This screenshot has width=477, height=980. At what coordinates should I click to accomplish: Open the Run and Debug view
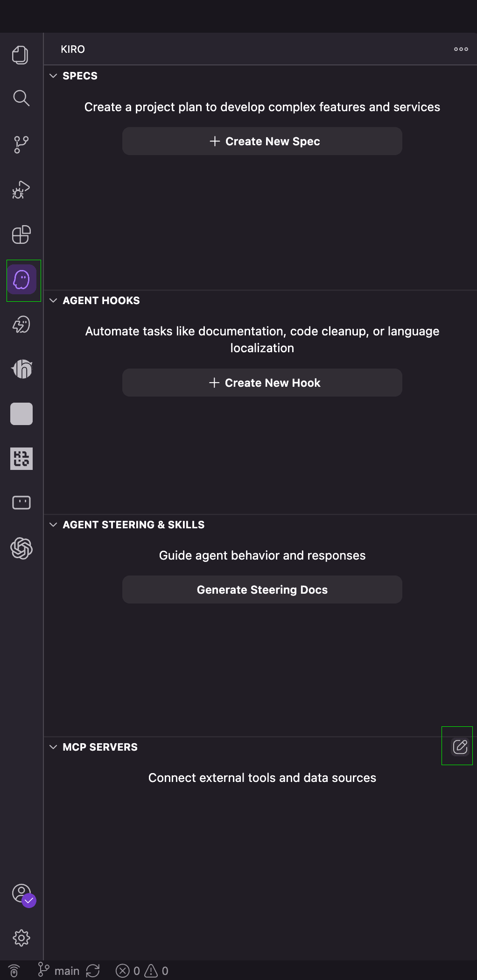tap(21, 189)
